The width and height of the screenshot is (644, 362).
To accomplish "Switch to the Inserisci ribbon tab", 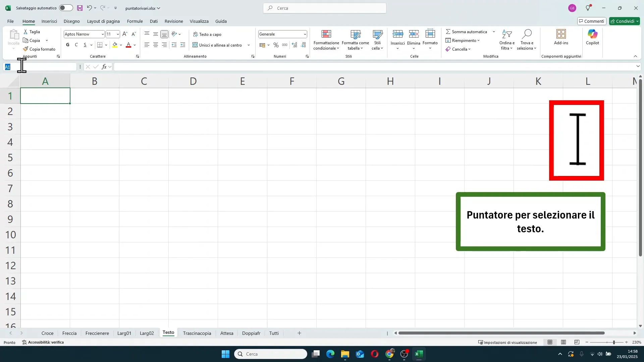I will (x=49, y=21).
